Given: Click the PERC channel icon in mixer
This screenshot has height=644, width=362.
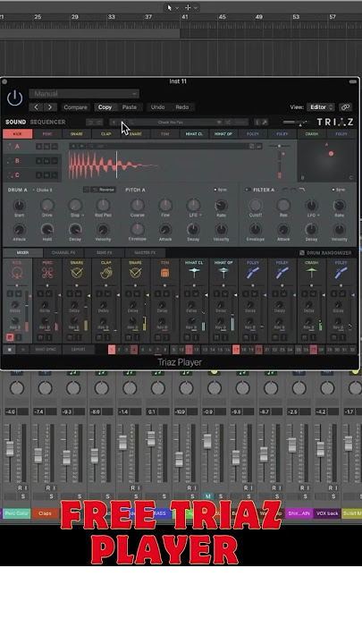Looking at the screenshot, I should click(46, 273).
